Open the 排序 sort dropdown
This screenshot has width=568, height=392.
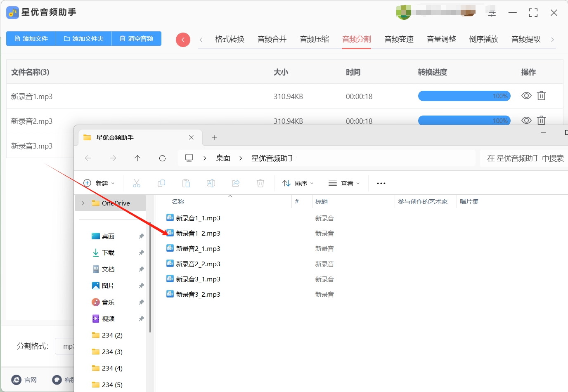coord(298,183)
